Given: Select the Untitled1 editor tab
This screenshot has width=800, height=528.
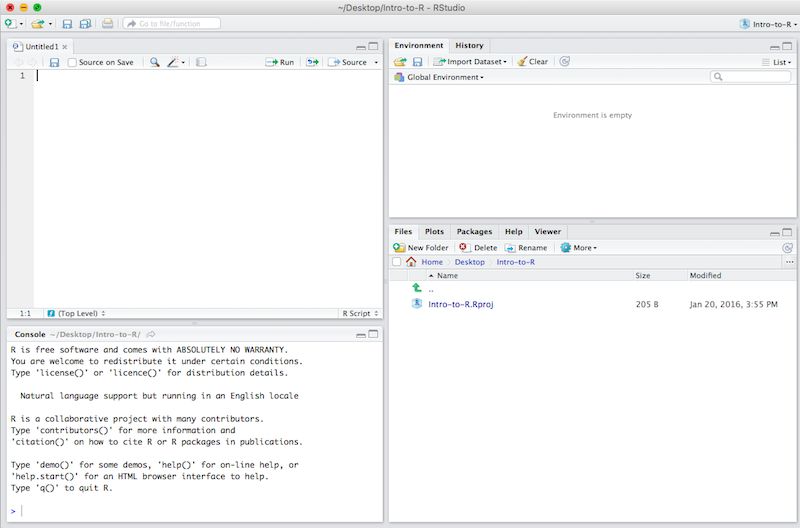Looking at the screenshot, I should tap(41, 46).
